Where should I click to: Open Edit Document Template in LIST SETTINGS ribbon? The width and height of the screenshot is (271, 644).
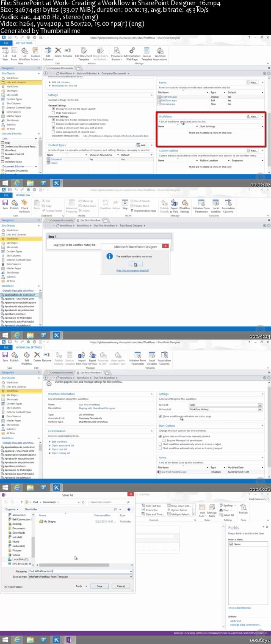coord(84,53)
